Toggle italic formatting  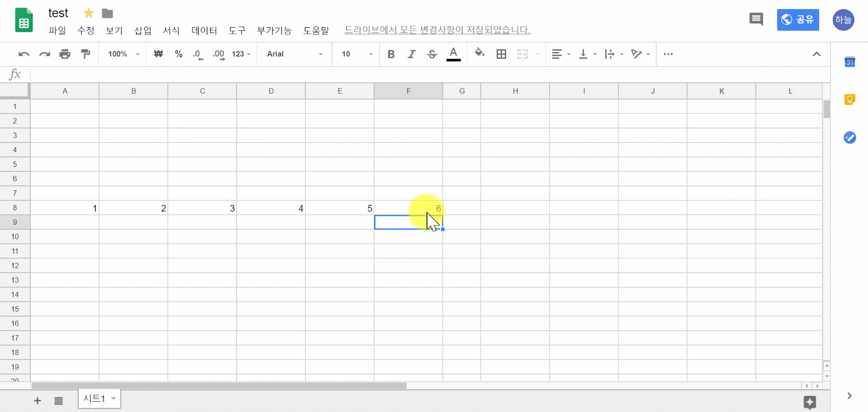412,54
